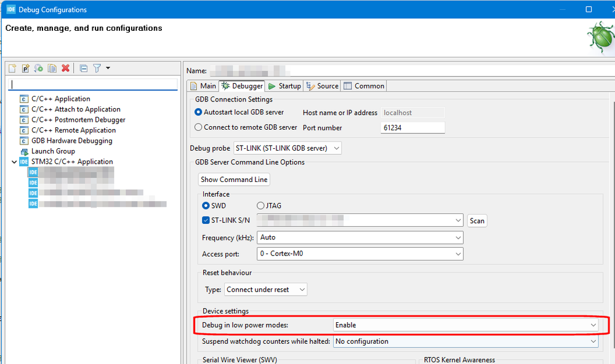Switch to the Source tab
Viewport: 615px width, 364px height.
[x=323, y=86]
